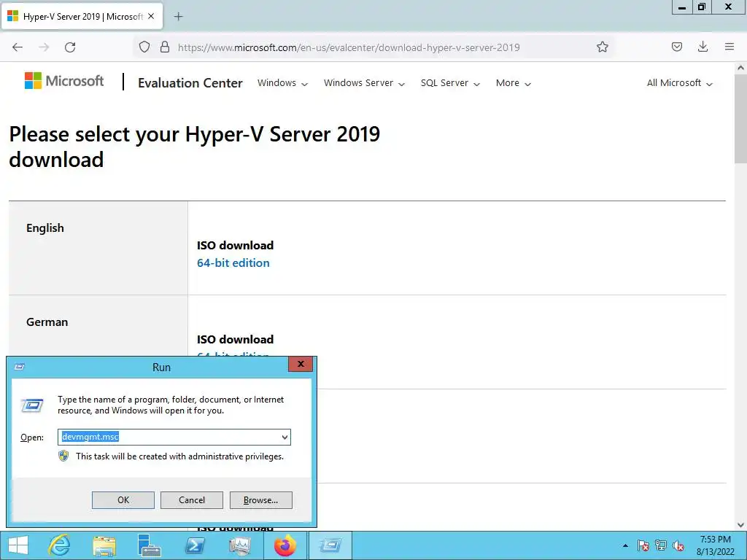The width and height of the screenshot is (747, 560).
Task: Click the padlock site security icon
Action: pyautogui.click(x=165, y=47)
